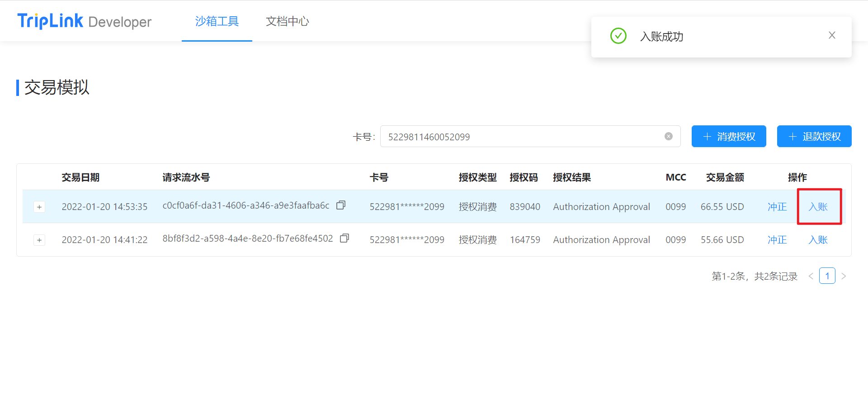Click 入账 for the 55.66 USD transaction
868x420 pixels.
(x=818, y=240)
